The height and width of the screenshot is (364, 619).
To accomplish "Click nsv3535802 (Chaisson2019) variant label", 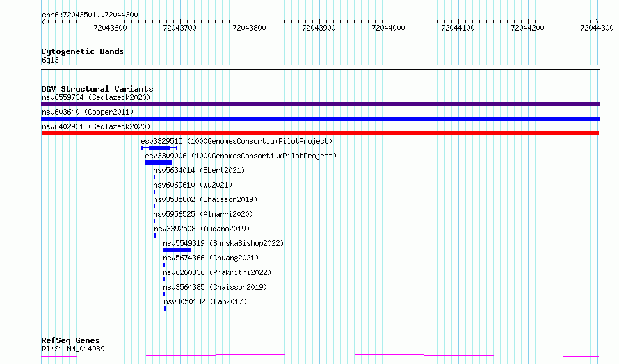I will 205,199.
